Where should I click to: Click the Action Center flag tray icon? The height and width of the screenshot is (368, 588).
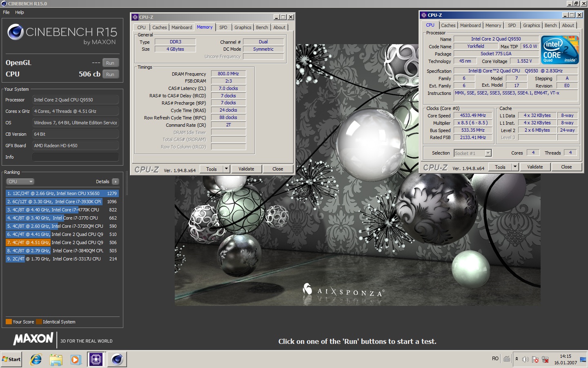click(535, 359)
